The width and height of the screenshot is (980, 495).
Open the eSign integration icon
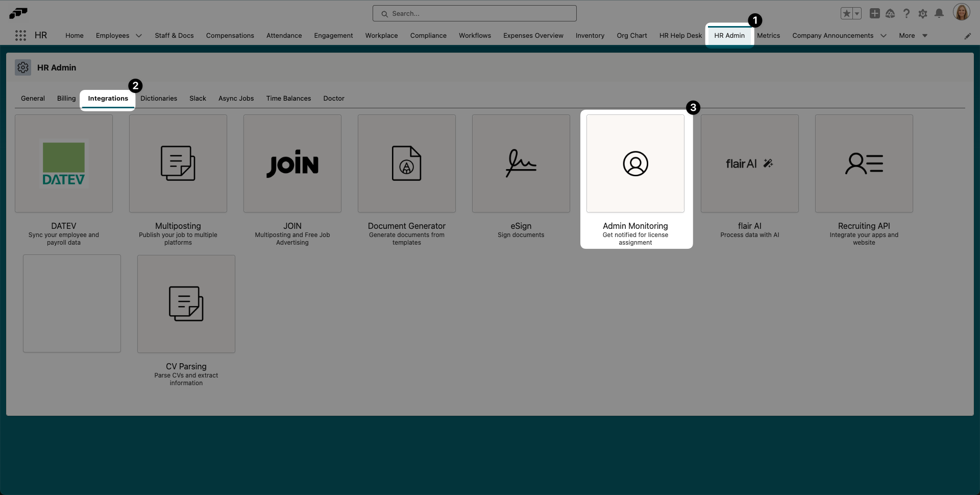tap(521, 163)
